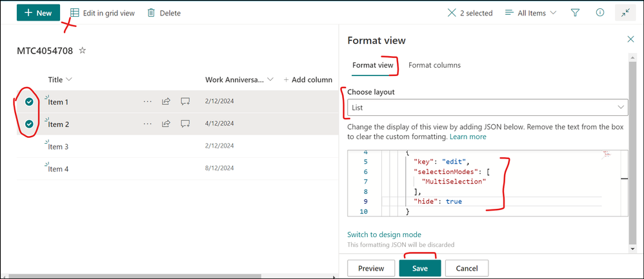Click date 4/12/2024 in Item 2 row
This screenshot has height=279, width=644.
tap(219, 124)
